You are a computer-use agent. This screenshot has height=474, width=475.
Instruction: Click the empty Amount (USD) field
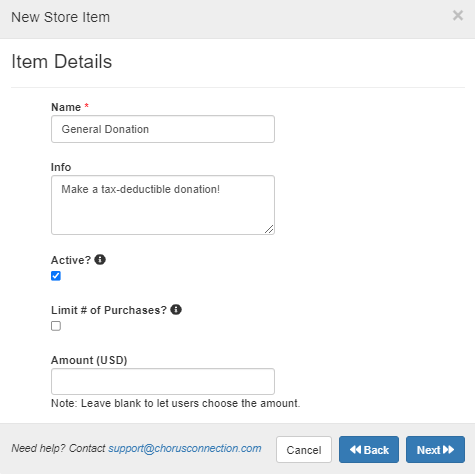coord(163,382)
